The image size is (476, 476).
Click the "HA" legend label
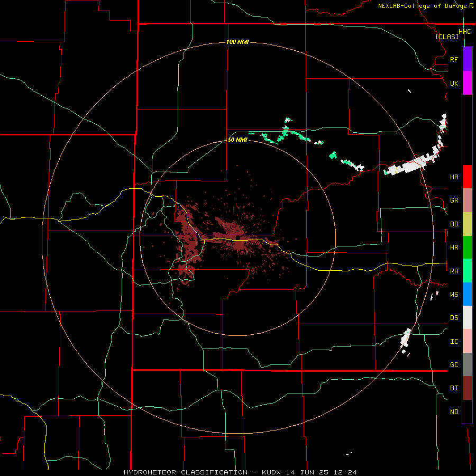coord(454,177)
